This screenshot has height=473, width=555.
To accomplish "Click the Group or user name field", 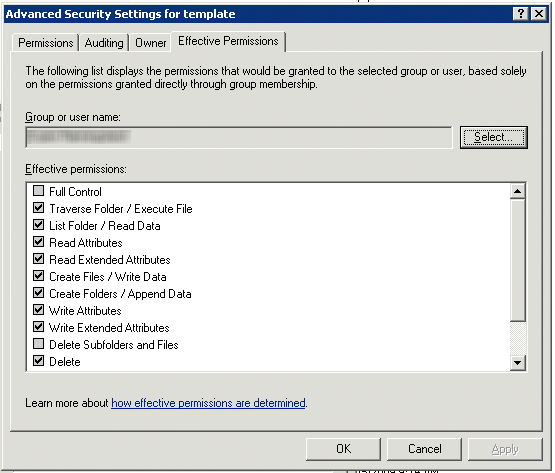I will [239, 137].
